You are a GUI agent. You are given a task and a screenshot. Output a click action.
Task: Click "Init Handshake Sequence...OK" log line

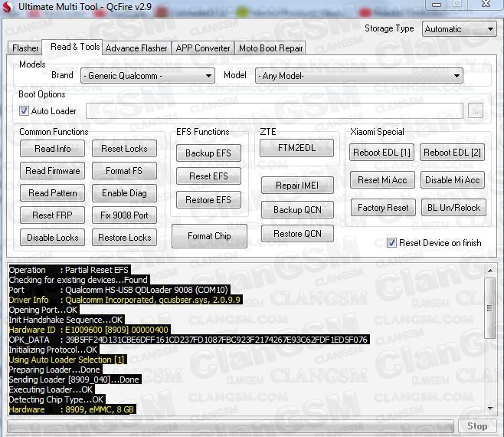click(x=66, y=320)
